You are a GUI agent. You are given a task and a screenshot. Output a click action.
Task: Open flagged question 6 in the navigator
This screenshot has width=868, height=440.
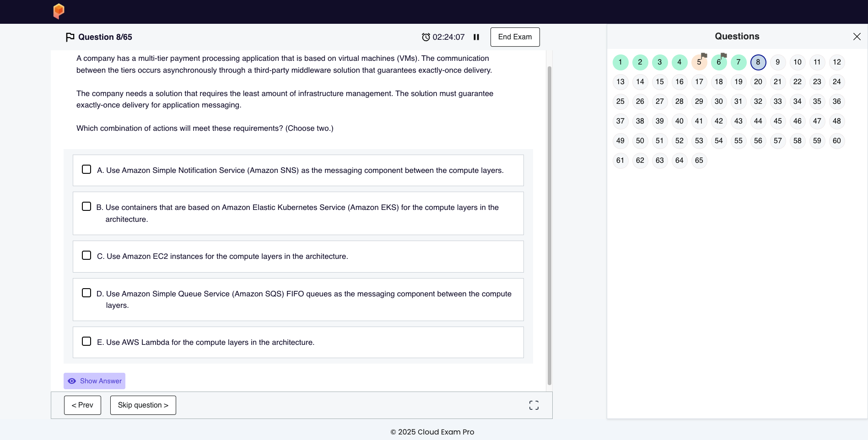pyautogui.click(x=718, y=62)
